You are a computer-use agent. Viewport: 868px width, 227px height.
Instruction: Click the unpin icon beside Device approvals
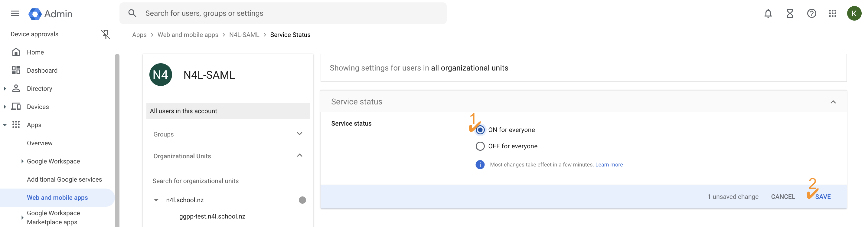click(x=105, y=35)
